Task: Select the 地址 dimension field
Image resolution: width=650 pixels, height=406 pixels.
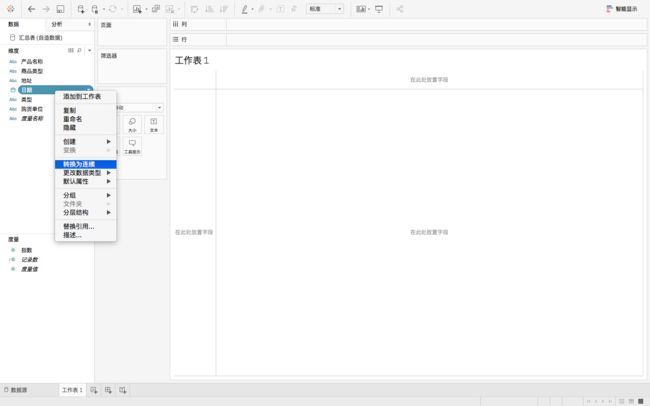Action: 27,80
